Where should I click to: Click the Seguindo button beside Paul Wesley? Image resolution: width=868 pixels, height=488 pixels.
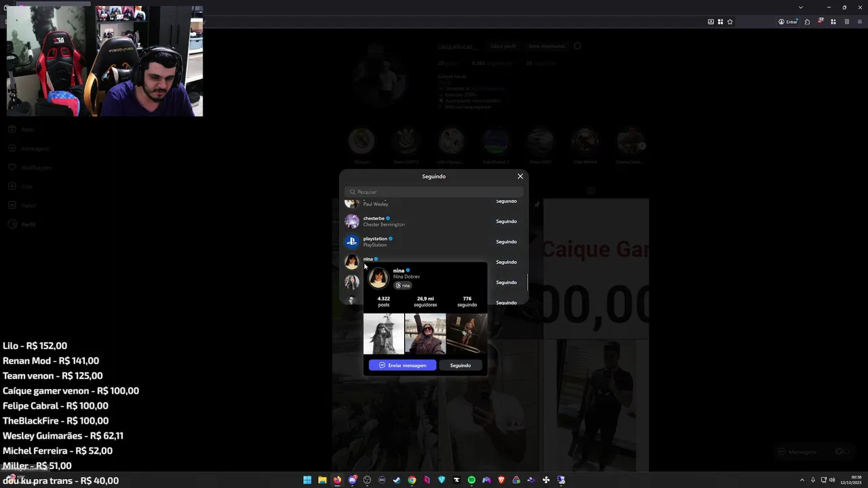pyautogui.click(x=506, y=201)
